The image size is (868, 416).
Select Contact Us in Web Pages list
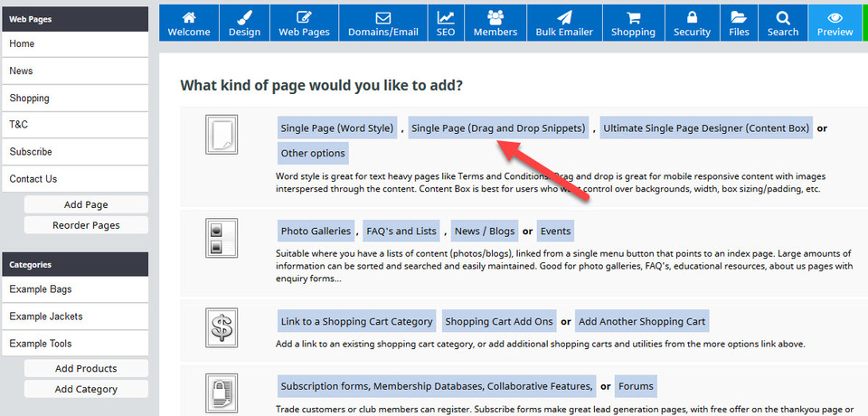click(74, 179)
